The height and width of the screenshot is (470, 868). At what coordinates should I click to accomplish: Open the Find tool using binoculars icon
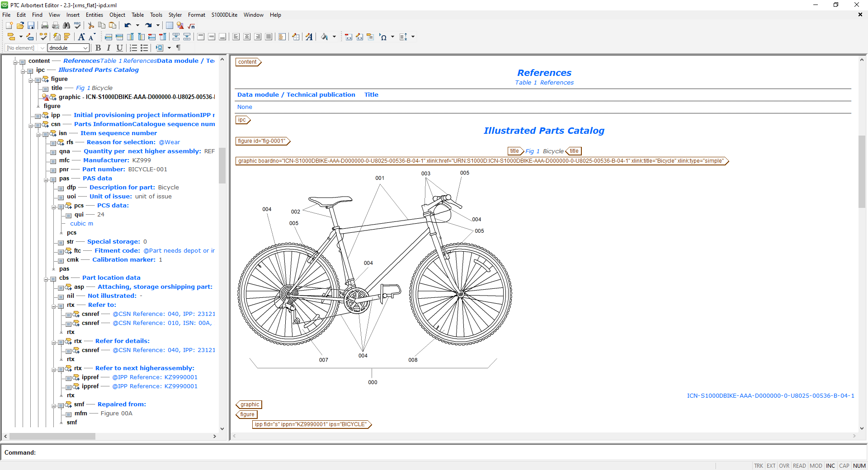(x=66, y=26)
